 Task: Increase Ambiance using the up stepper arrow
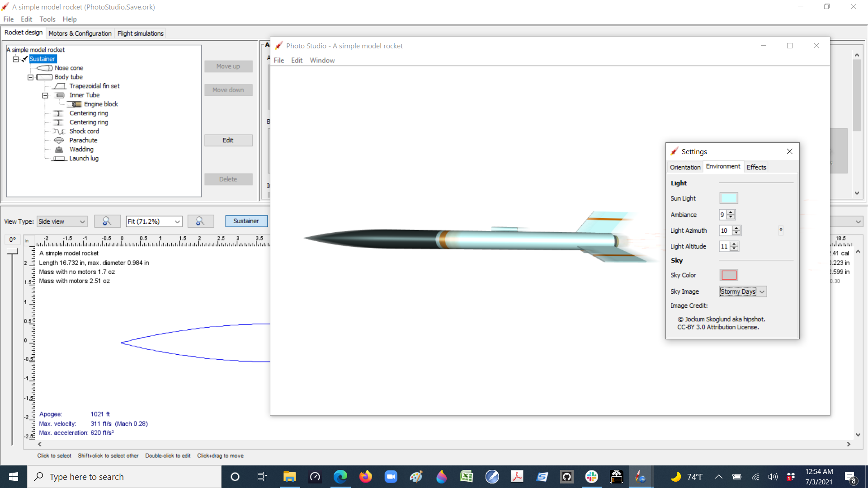click(731, 212)
